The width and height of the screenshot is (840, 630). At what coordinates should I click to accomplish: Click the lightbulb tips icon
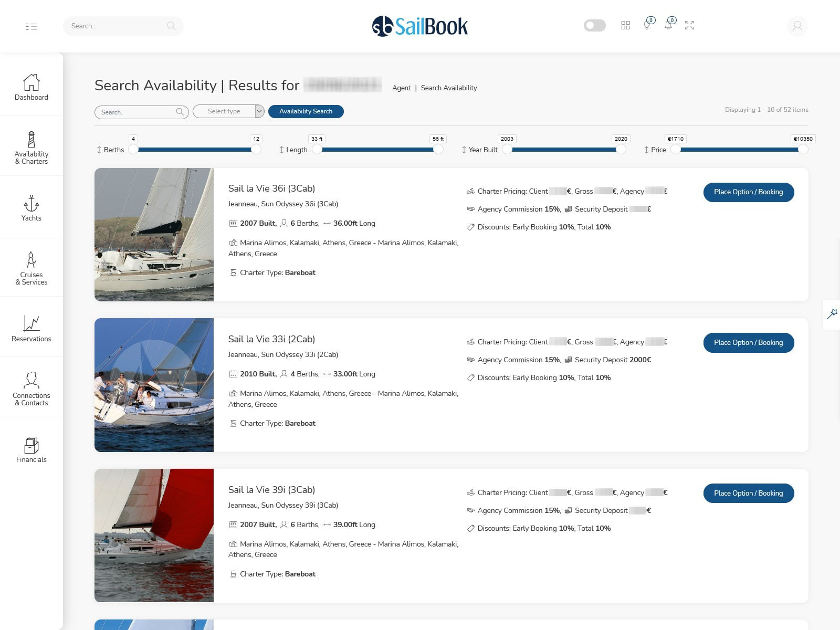647,25
